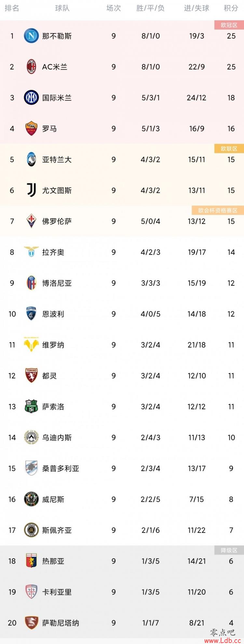244x644 pixels.
Task: Click the Napoli team crest icon
Action: pos(31,36)
